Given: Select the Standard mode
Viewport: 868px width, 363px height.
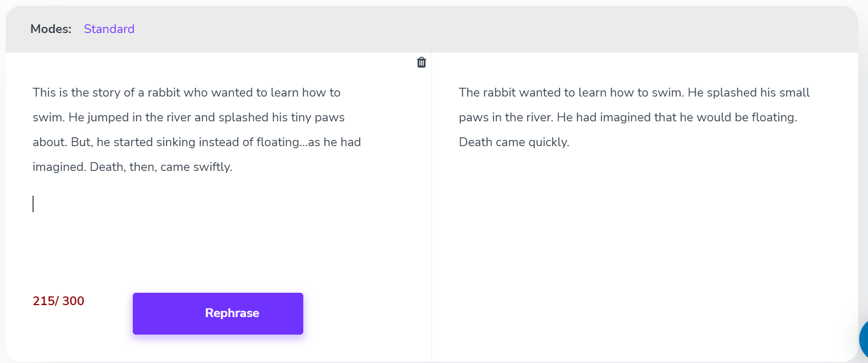Looking at the screenshot, I should click(109, 29).
